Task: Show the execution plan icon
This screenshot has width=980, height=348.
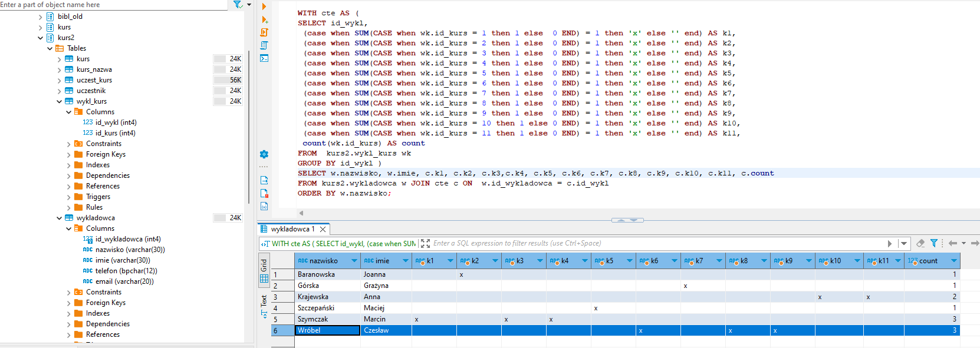Action: (x=264, y=45)
